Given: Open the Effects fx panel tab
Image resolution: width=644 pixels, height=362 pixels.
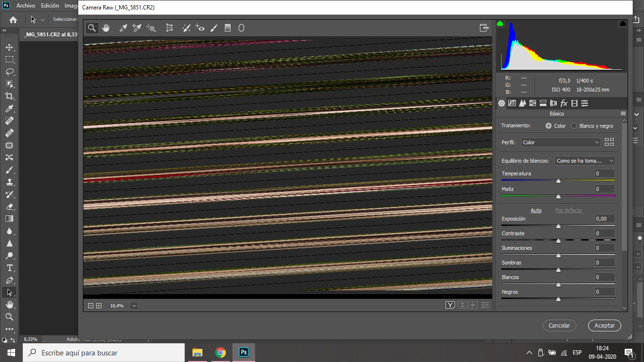Looking at the screenshot, I should (x=564, y=103).
